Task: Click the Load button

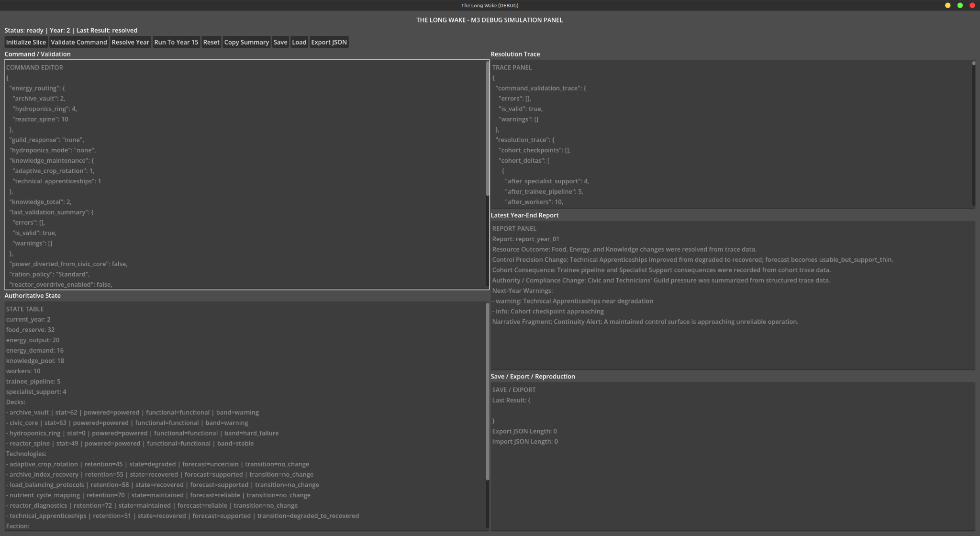Action: click(x=299, y=42)
